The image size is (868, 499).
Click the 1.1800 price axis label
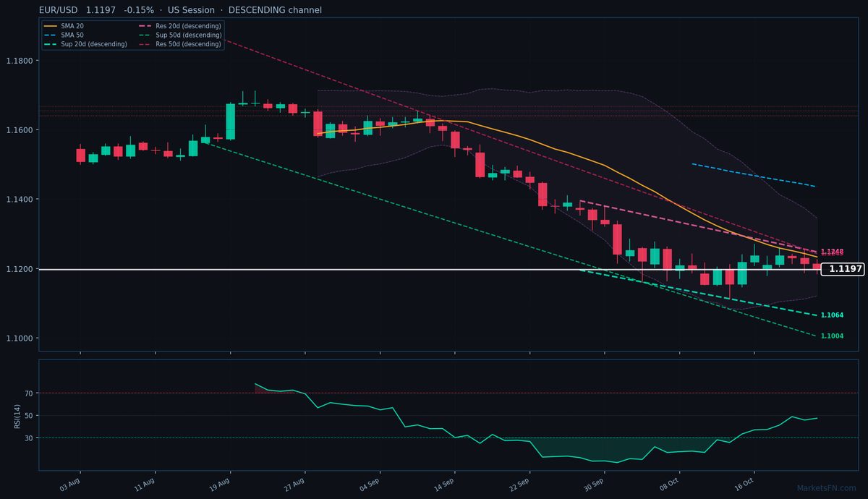tap(20, 61)
